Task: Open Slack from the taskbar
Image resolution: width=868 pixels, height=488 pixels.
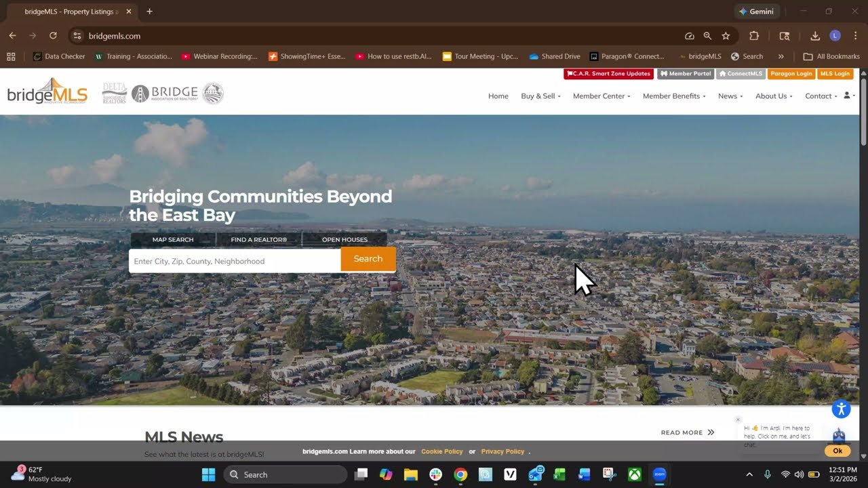Action: click(x=435, y=474)
